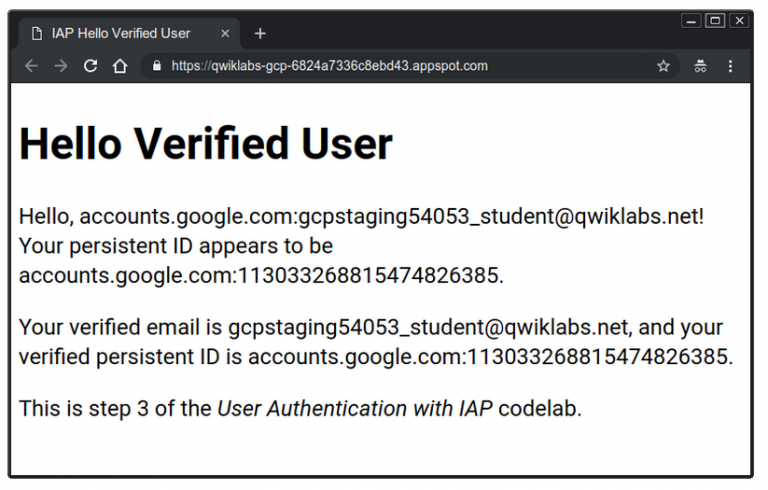Close the IAP Hello Verified User tab

click(225, 33)
